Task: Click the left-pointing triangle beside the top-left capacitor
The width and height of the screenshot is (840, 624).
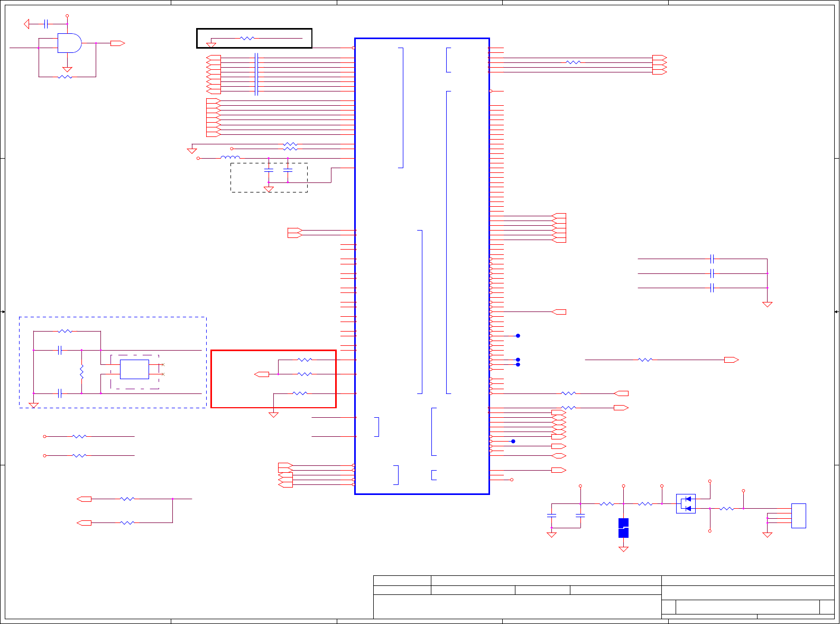Action: click(x=26, y=24)
